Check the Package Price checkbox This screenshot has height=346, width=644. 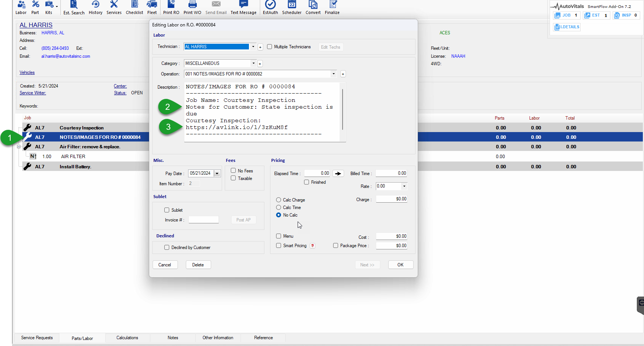(x=335, y=245)
